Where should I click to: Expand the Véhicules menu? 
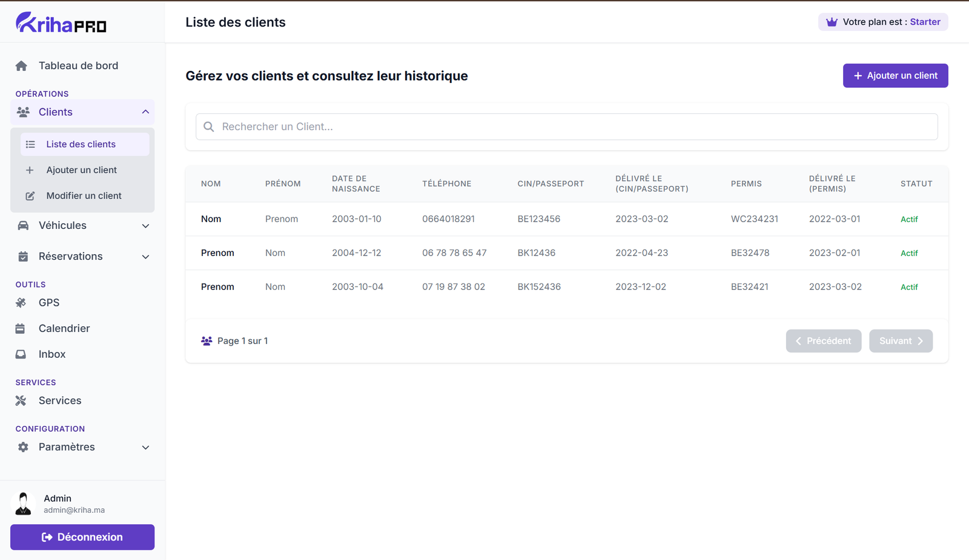tap(145, 226)
